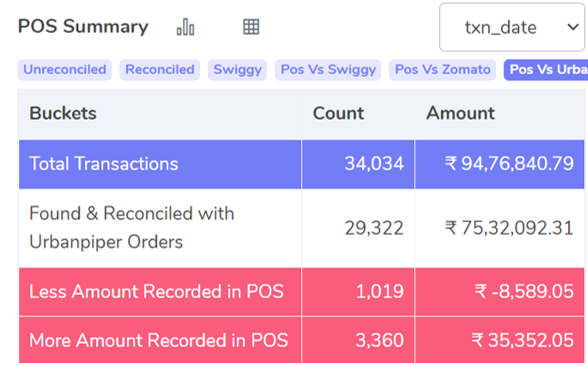The image size is (588, 366).
Task: Open the txn_date dropdown
Action: [512, 27]
